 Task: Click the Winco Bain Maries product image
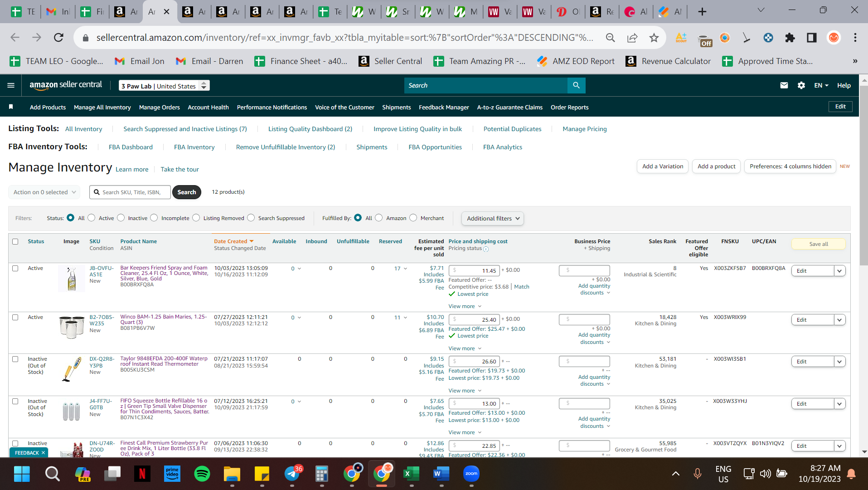pos(72,327)
